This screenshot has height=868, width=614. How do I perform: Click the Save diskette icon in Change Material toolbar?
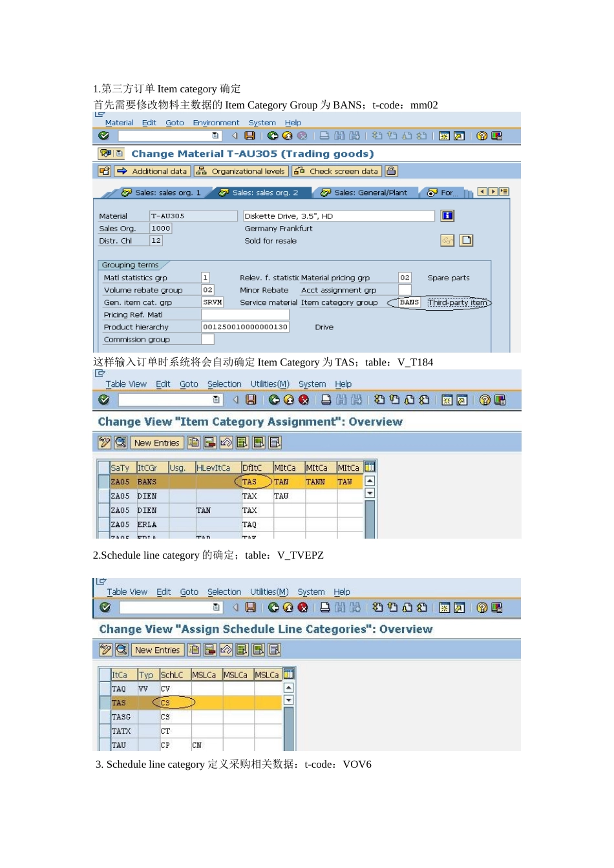[x=250, y=136]
